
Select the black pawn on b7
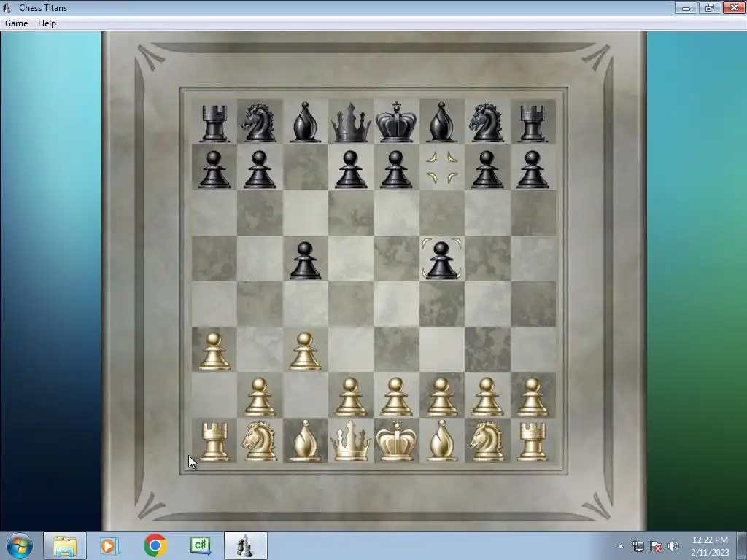pos(260,169)
